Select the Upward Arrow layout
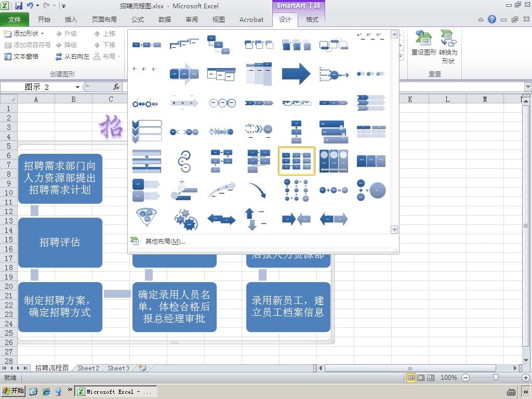This screenshot has height=399, width=532. click(x=221, y=190)
